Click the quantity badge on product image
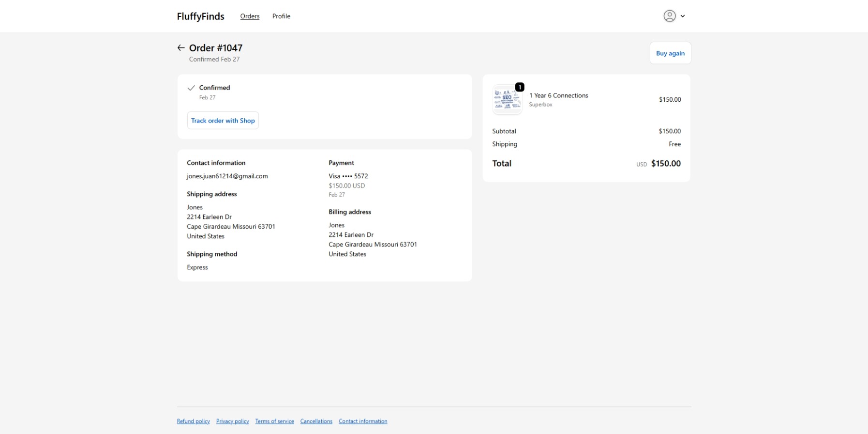868x434 pixels. (520, 87)
